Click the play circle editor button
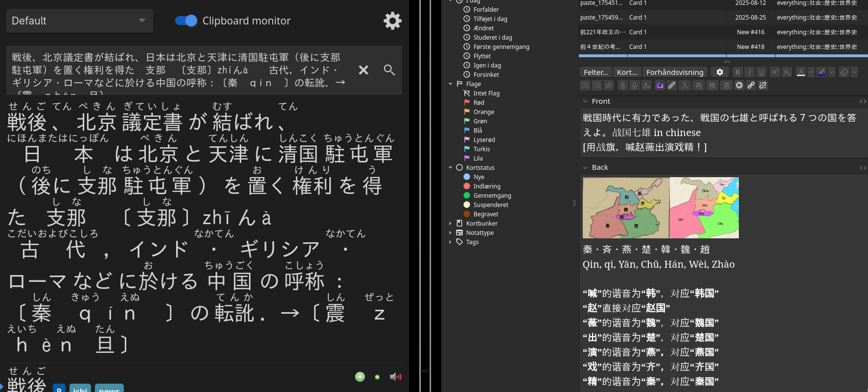This screenshot has height=392, width=868. [x=739, y=85]
